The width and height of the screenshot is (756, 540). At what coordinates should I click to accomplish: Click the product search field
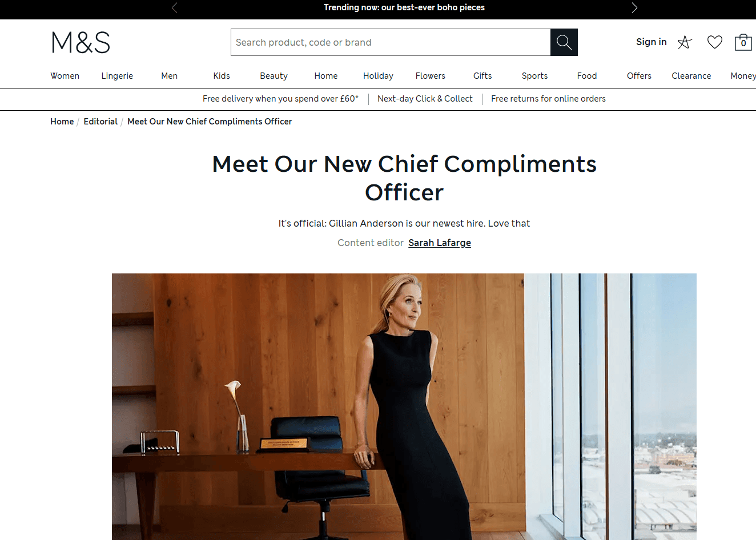[x=391, y=42]
